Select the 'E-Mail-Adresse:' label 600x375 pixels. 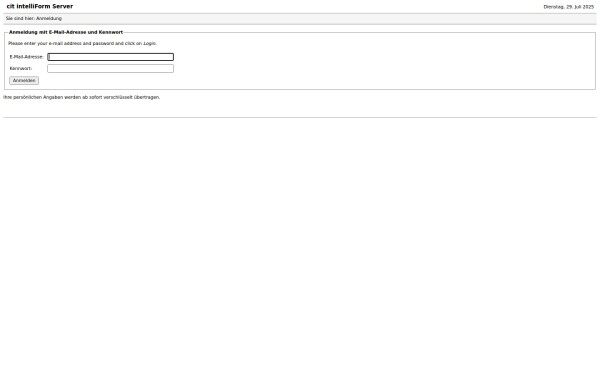coord(26,57)
